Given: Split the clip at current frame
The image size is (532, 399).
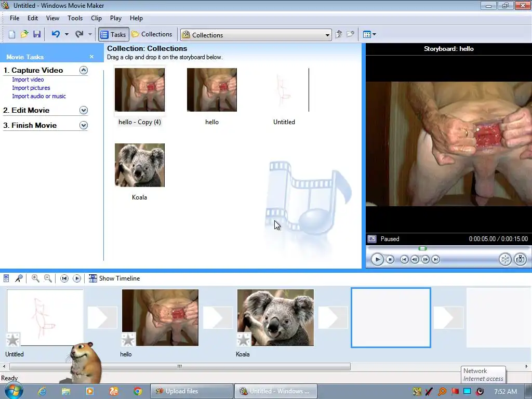Looking at the screenshot, I should tap(505, 260).
